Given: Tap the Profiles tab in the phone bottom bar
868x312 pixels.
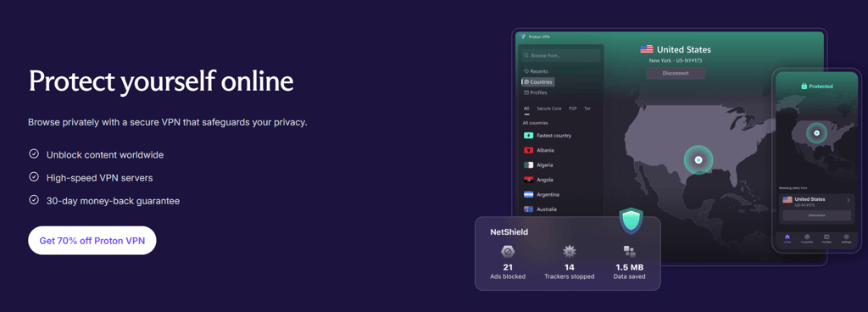Looking at the screenshot, I should (826, 238).
